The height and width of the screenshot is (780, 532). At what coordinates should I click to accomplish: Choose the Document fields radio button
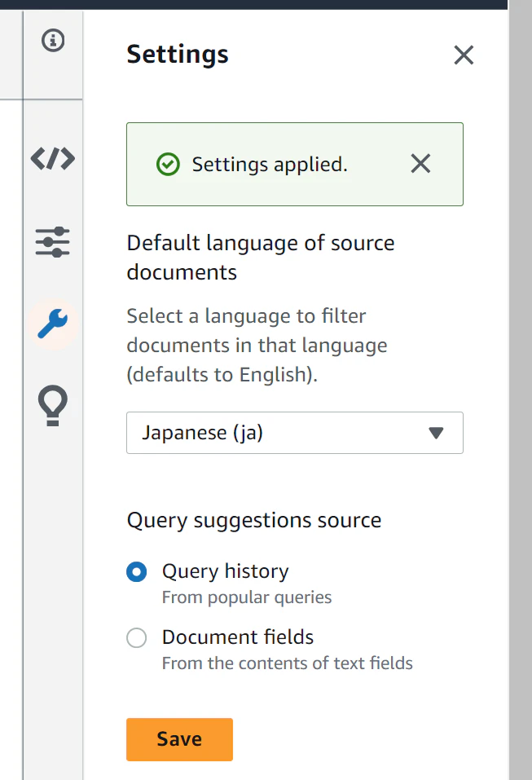(x=137, y=638)
